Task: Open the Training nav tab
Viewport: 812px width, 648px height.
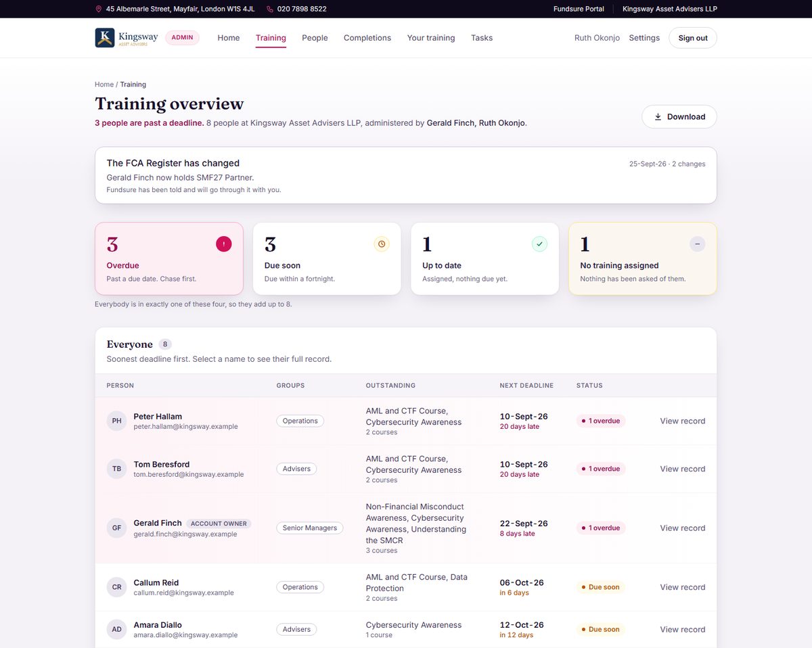Action: coord(271,38)
